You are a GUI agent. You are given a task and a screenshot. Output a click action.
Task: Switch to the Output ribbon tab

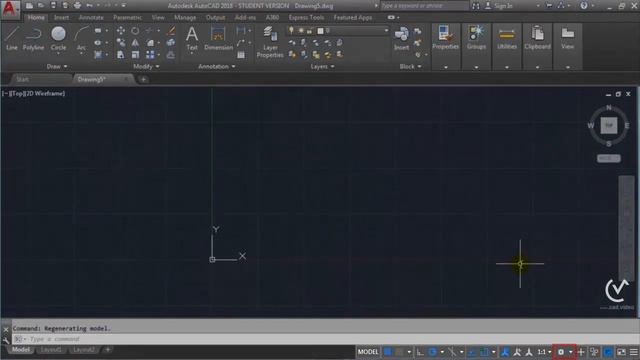click(215, 18)
